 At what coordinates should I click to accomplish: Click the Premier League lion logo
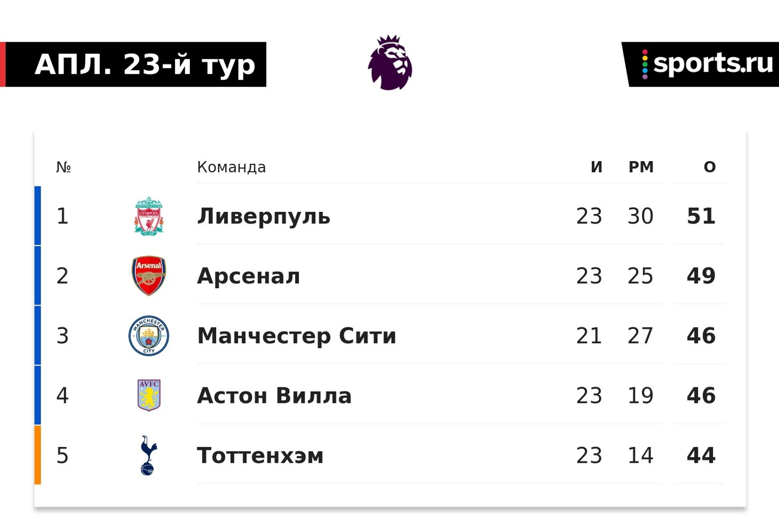(x=390, y=62)
